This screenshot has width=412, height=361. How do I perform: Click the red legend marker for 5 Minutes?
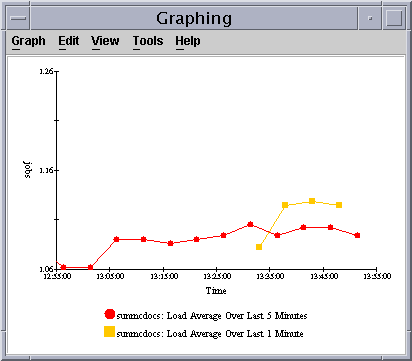[110, 314]
